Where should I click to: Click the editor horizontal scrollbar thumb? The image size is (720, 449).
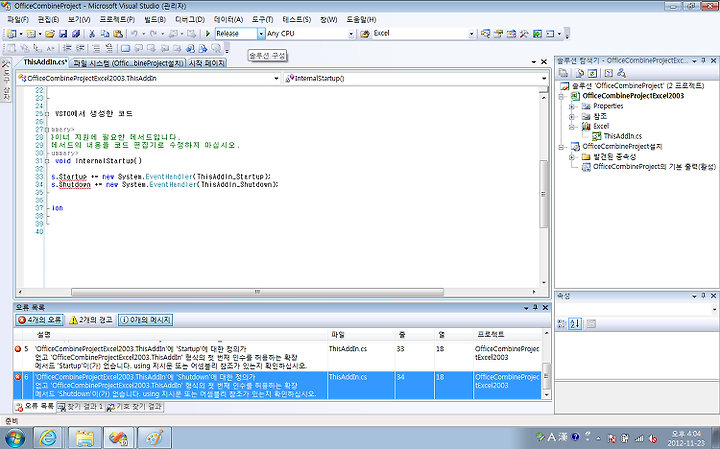click(257, 292)
